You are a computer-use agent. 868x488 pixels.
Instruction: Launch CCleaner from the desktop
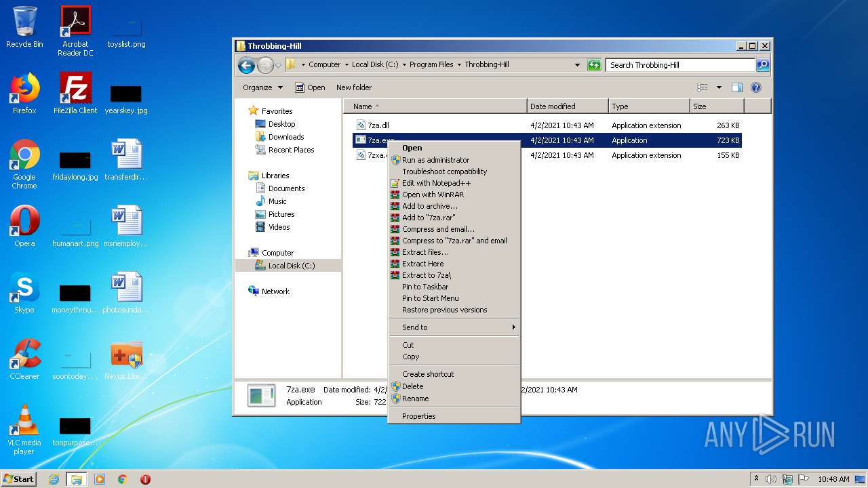click(x=24, y=360)
